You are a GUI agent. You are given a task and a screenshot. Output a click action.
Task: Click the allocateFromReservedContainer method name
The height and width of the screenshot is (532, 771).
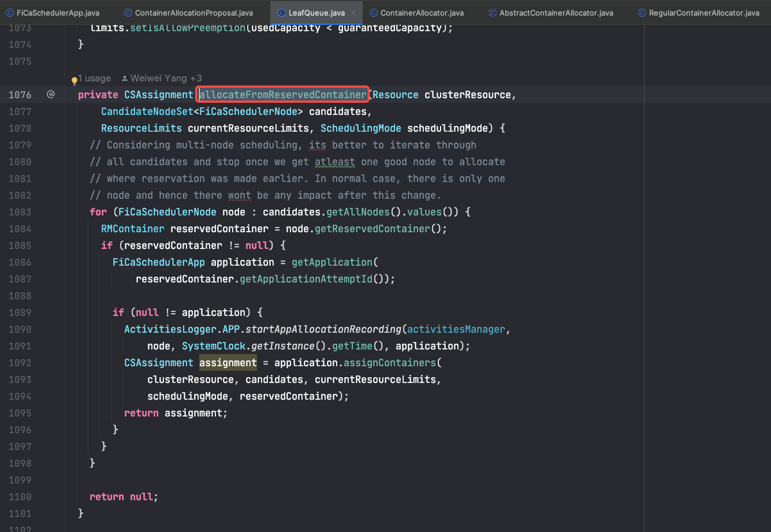click(x=282, y=95)
